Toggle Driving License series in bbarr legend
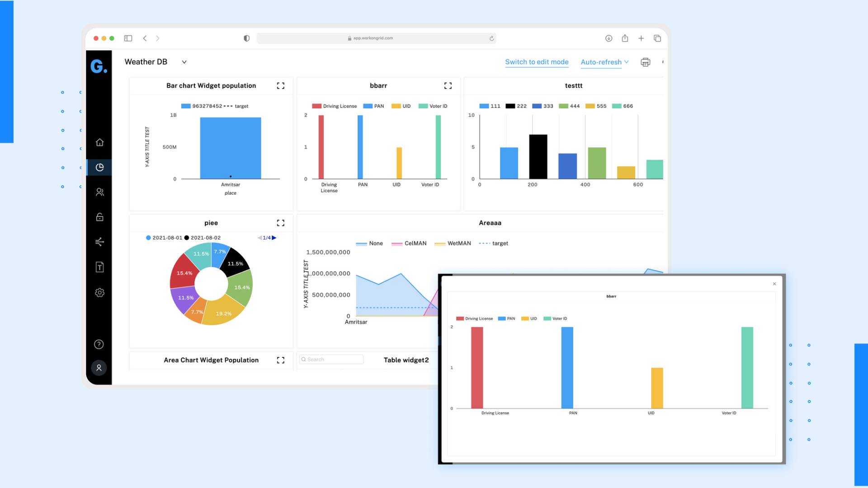Screen dimensions: 868x488 coord(335,106)
